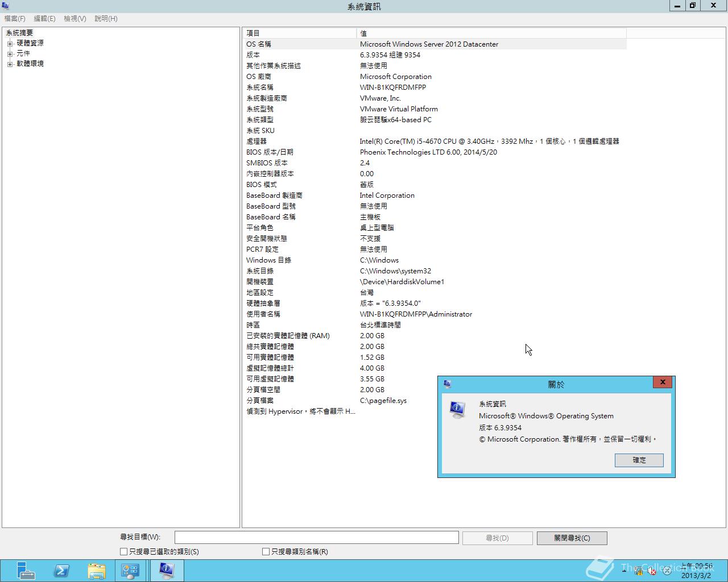
Task: Select the 1.52 GB value
Action: click(372, 357)
